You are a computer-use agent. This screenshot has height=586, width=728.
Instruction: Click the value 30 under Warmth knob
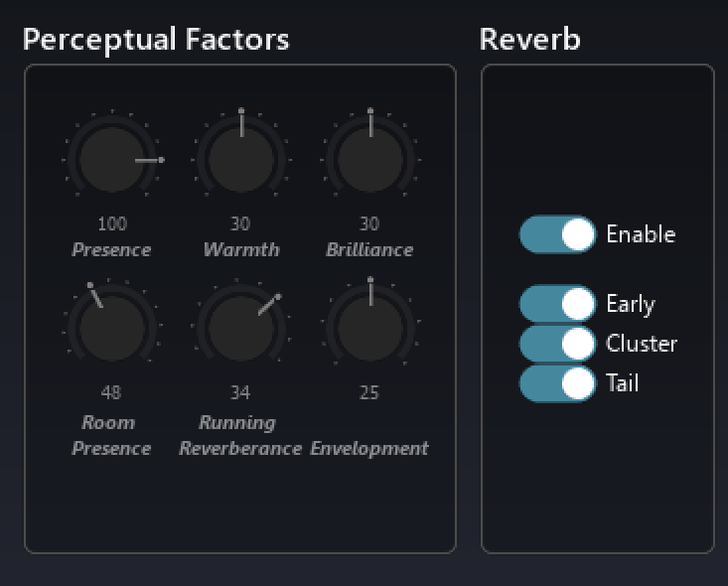(x=240, y=224)
